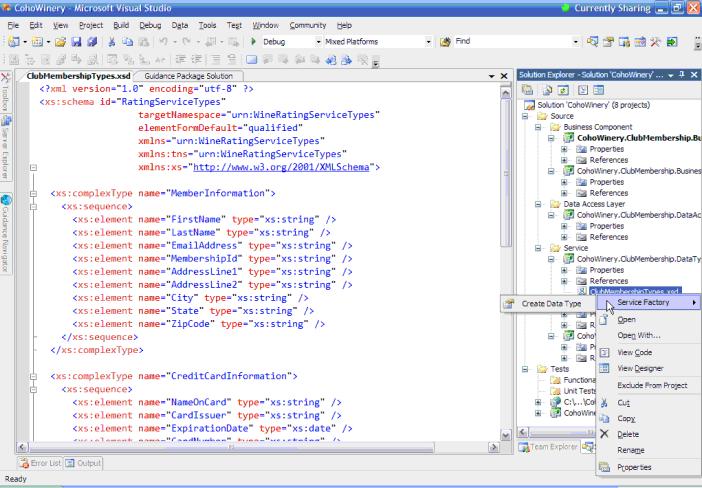Image resolution: width=702 pixels, height=488 pixels.
Task: Collapse the Business Component folder
Action: click(x=538, y=127)
